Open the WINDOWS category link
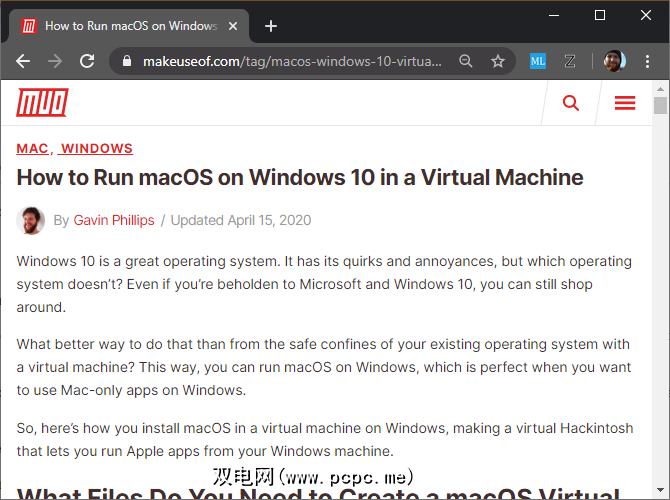 point(97,148)
